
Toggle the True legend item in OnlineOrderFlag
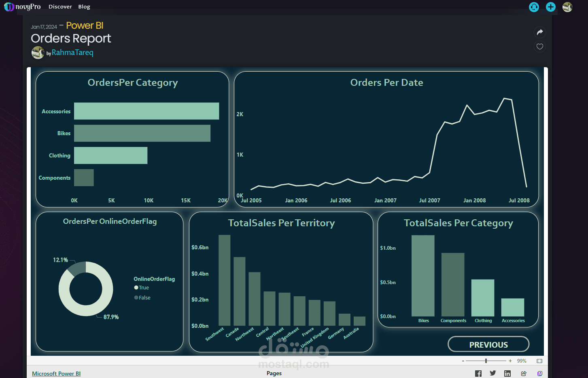(142, 288)
